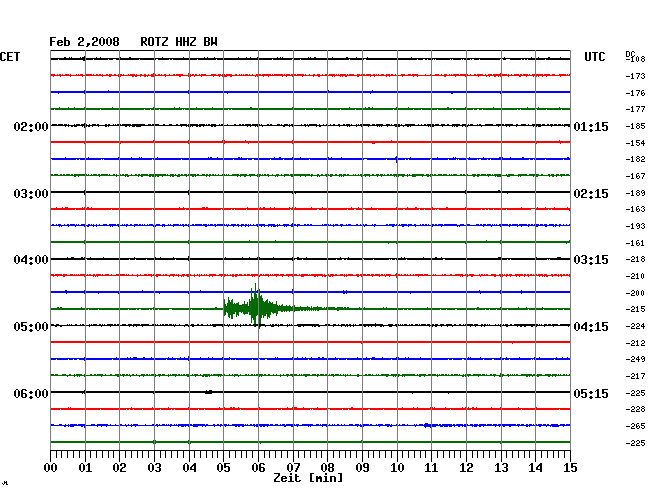This screenshot has width=650, height=494.
Task: Click the DC offset value "-224"
Action: pyautogui.click(x=635, y=327)
